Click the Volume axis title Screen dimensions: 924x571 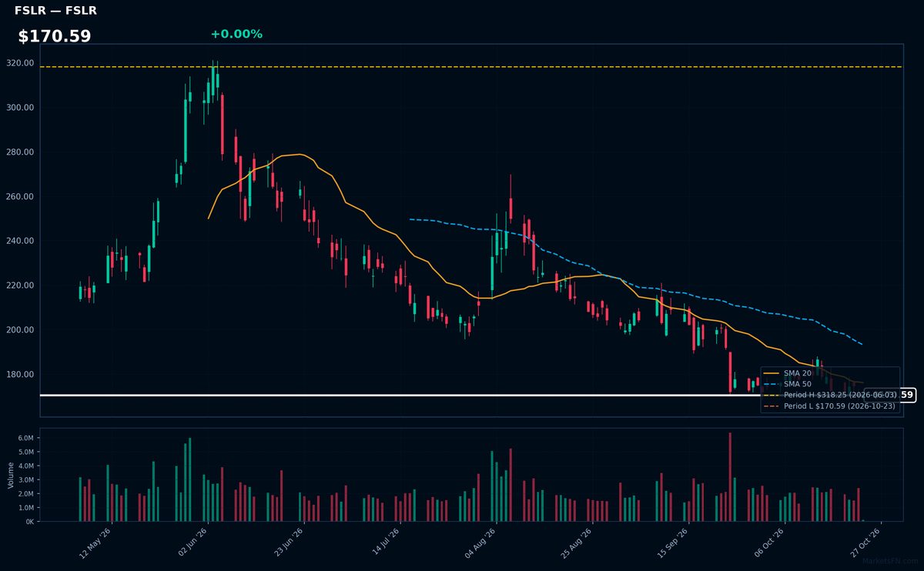(11, 475)
